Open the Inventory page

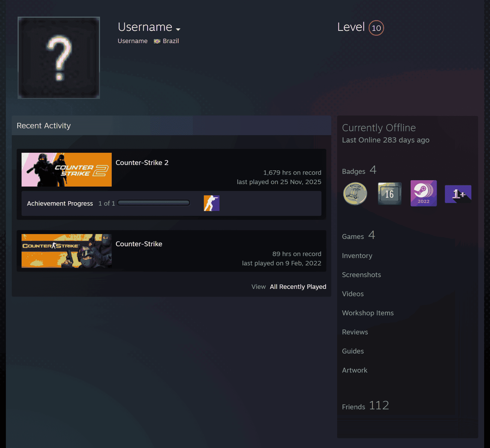(x=357, y=256)
